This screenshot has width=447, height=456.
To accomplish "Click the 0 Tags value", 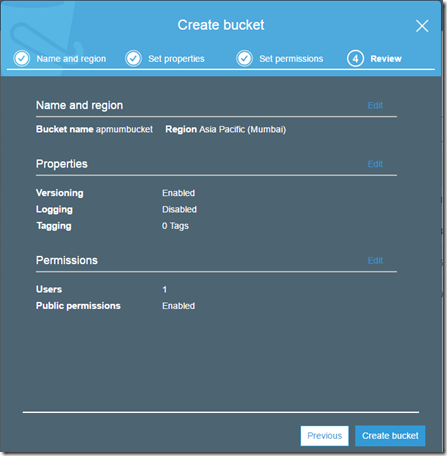I will pos(175,226).
